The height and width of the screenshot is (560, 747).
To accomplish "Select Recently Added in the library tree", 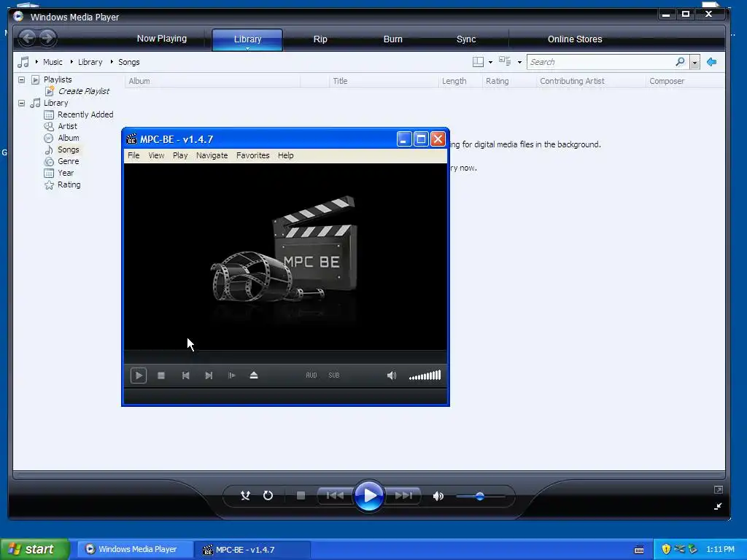I will point(85,114).
